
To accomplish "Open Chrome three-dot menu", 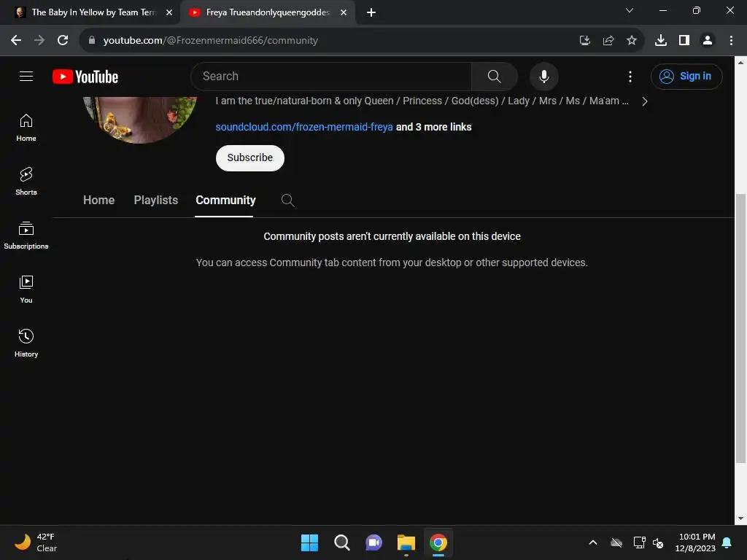I will 731,41.
